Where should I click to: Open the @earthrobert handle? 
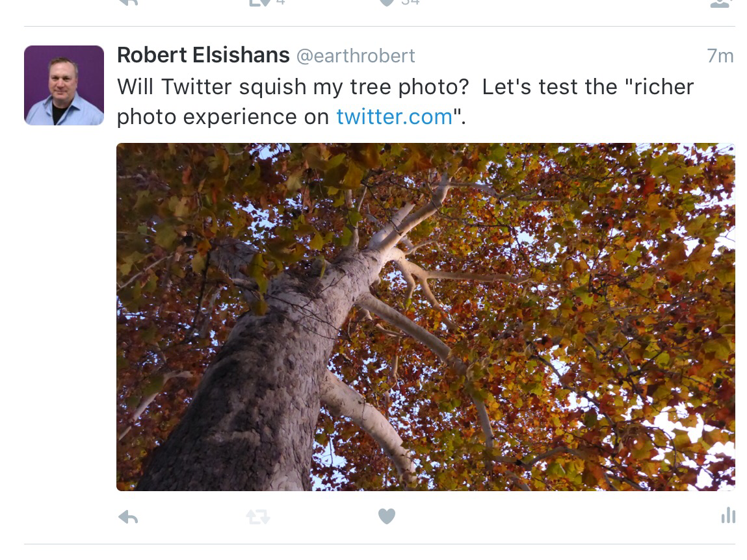(x=356, y=57)
